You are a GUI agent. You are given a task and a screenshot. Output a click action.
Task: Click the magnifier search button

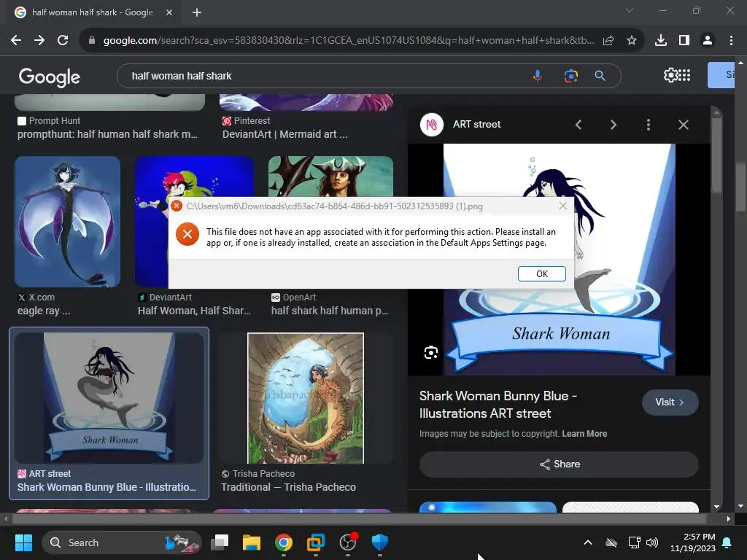coord(600,76)
